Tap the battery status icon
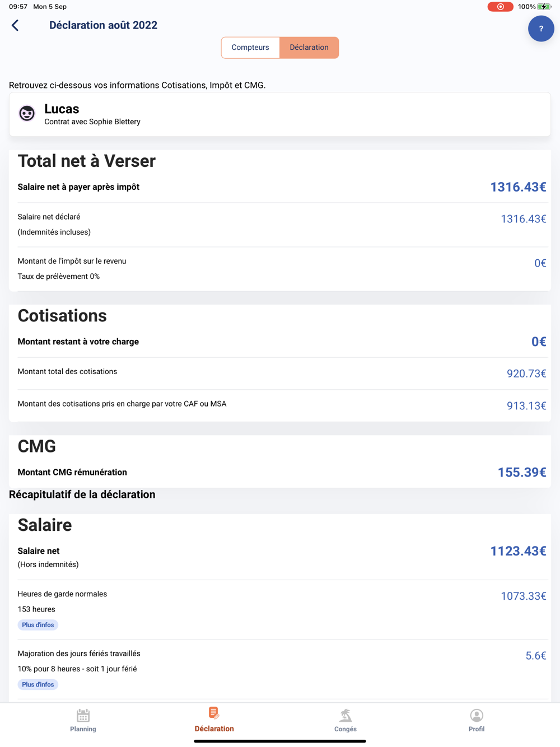560x747 pixels. coord(544,7)
